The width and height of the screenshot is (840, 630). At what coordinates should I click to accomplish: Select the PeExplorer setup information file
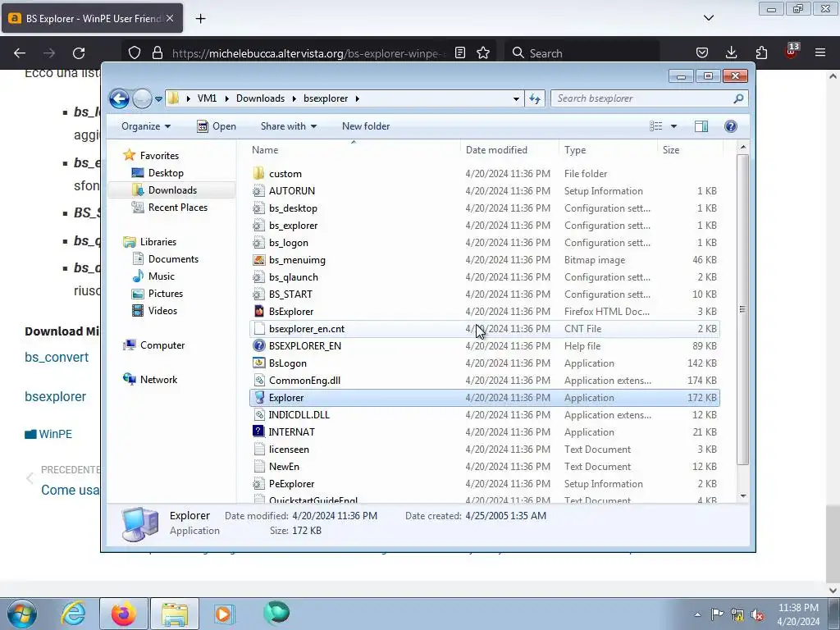point(291,484)
